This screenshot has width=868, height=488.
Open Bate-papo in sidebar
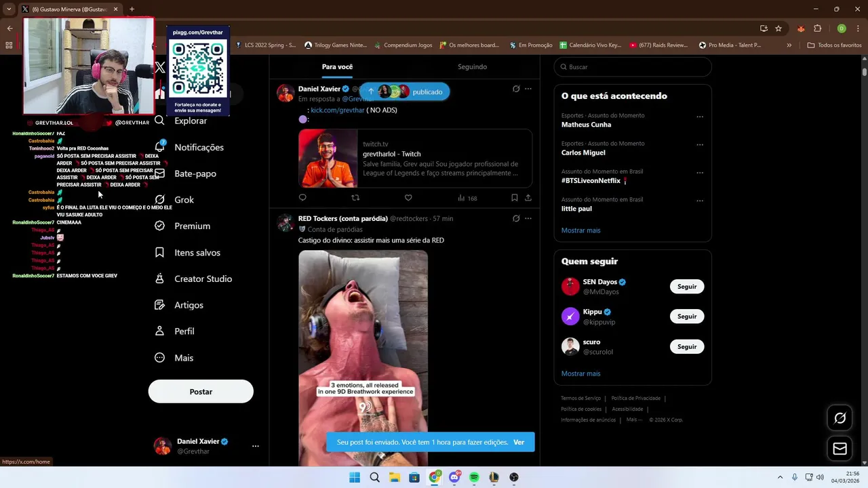(185, 174)
